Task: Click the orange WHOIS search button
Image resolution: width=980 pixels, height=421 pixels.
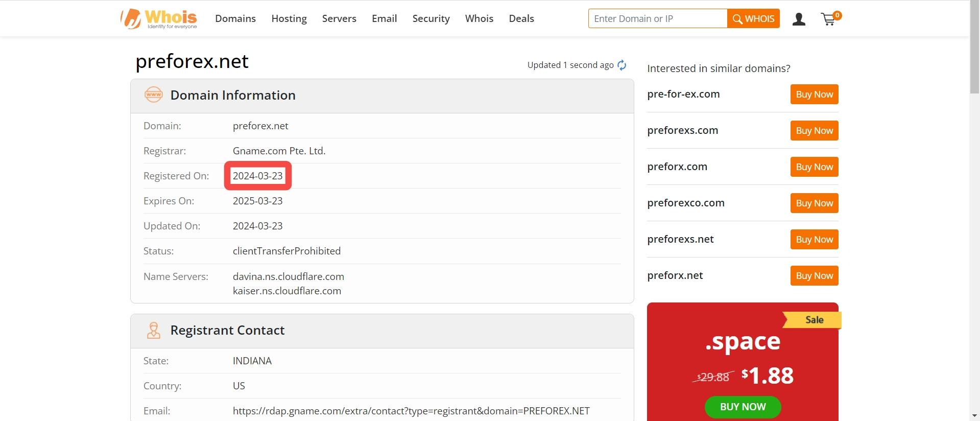Action: tap(753, 18)
